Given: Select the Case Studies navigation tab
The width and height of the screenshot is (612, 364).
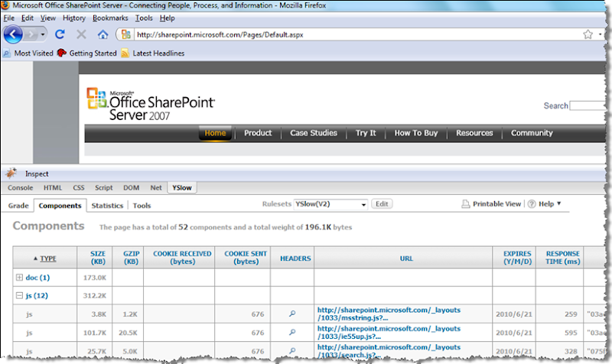Looking at the screenshot, I should tap(314, 133).
